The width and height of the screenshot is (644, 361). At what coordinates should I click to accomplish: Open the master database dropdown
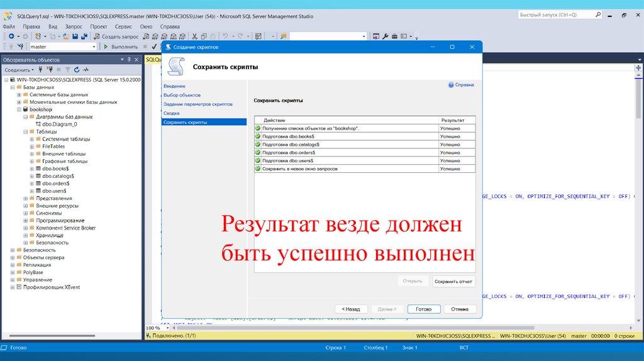(94, 47)
